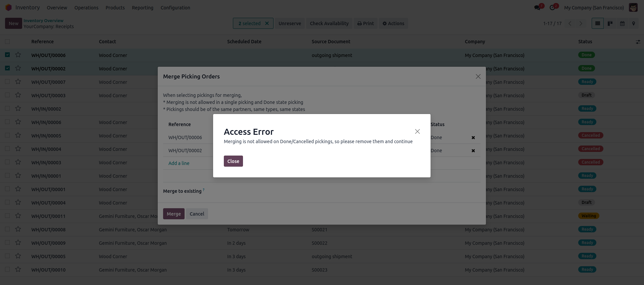Click the Add a line link
The width and height of the screenshot is (644, 285).
coord(179,163)
